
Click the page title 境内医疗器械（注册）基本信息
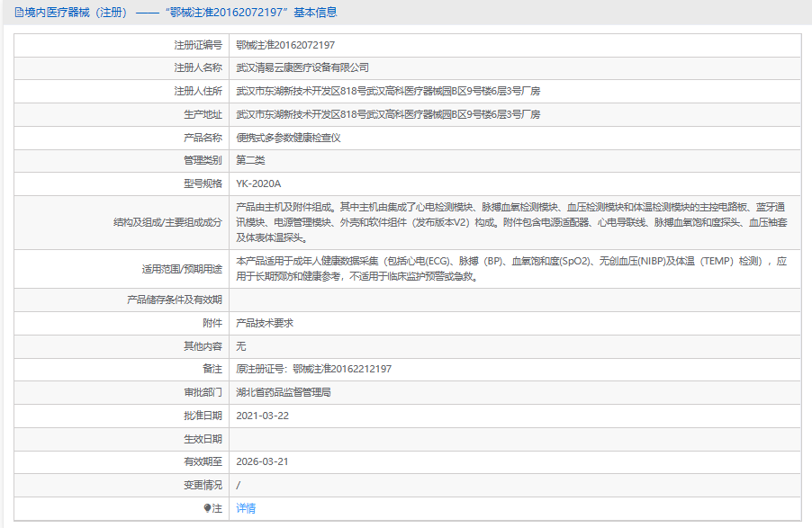[181, 13]
